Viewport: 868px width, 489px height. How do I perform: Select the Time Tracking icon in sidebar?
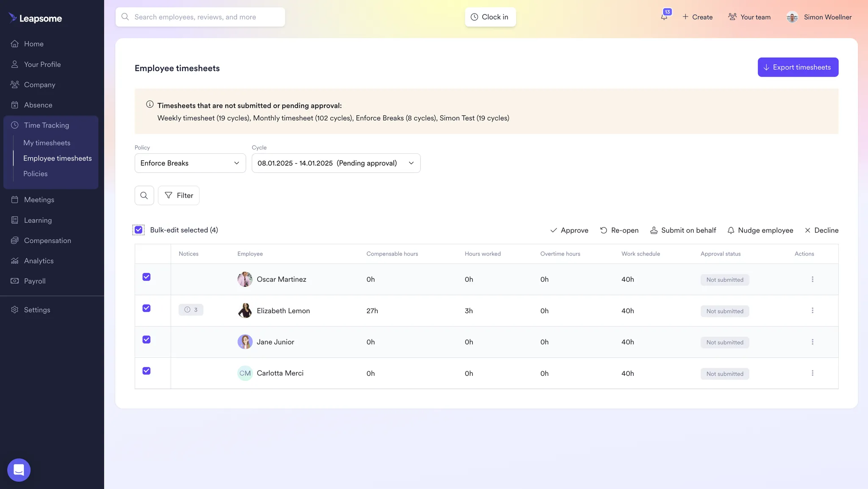click(15, 125)
